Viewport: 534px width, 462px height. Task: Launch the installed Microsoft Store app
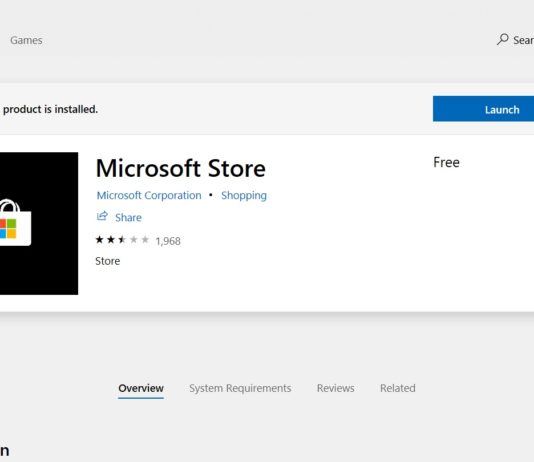point(483,109)
